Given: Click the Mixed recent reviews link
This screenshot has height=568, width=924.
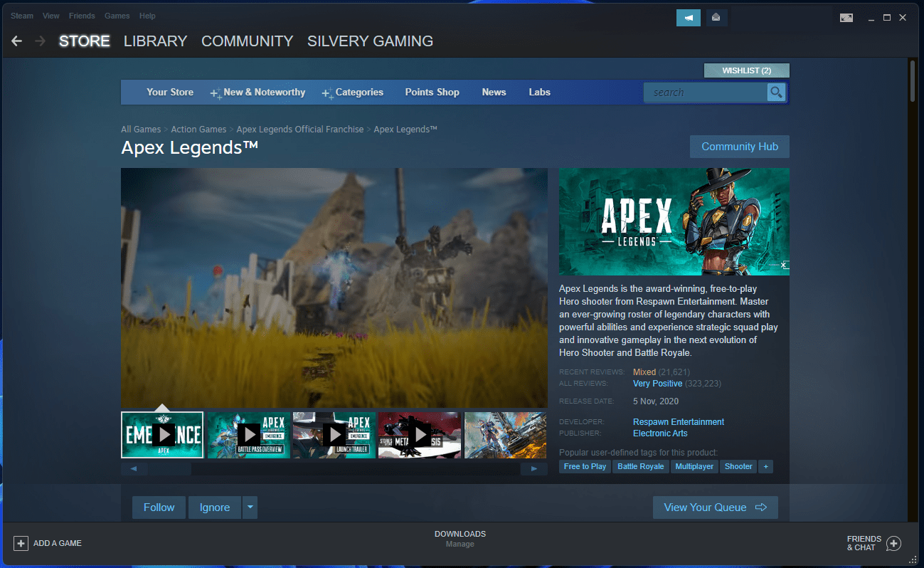Looking at the screenshot, I should tap(644, 372).
